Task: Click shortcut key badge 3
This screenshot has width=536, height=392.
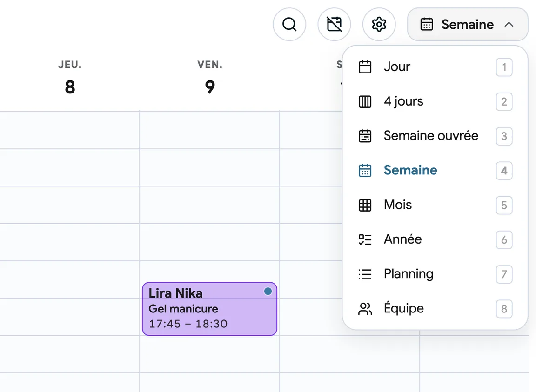Action: click(504, 136)
